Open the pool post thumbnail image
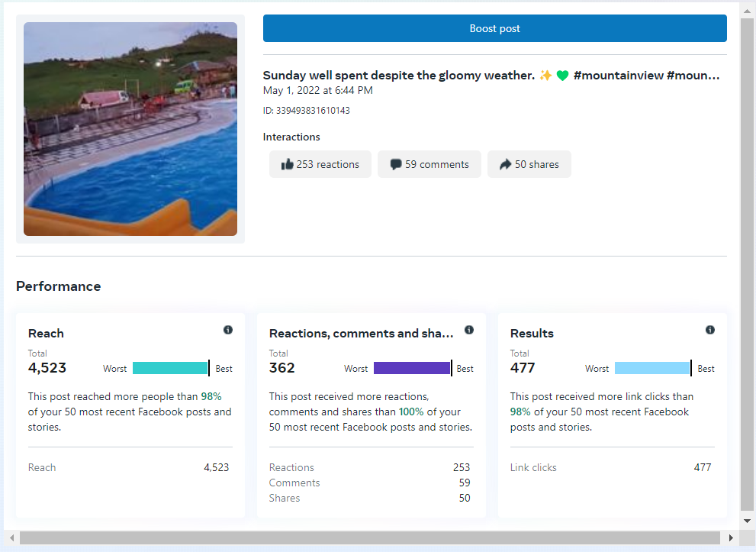This screenshot has width=756, height=552. [x=130, y=129]
